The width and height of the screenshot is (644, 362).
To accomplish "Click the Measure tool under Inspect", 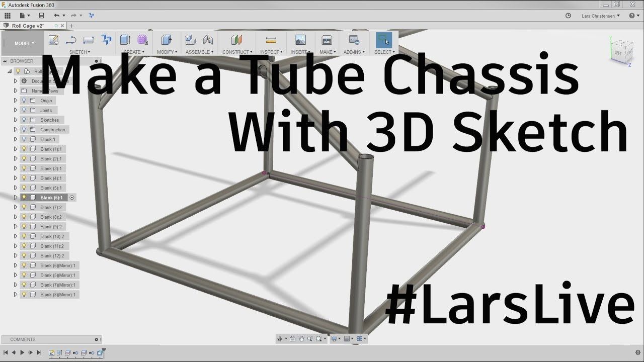I will click(271, 39).
